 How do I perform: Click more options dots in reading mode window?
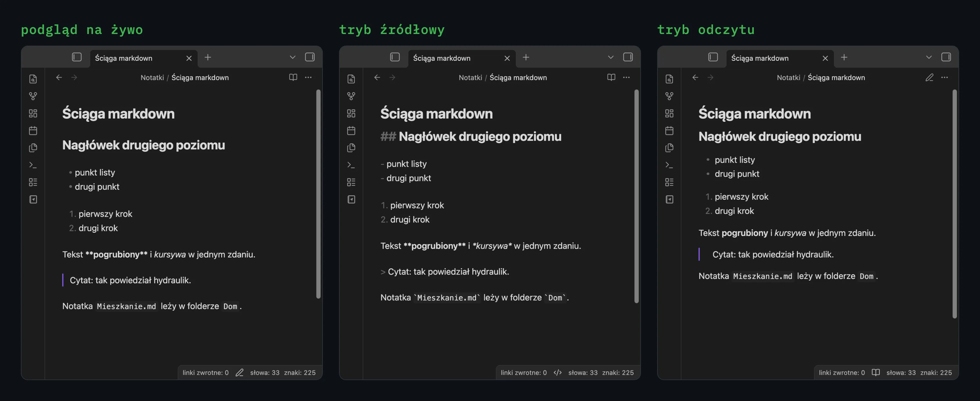(944, 77)
